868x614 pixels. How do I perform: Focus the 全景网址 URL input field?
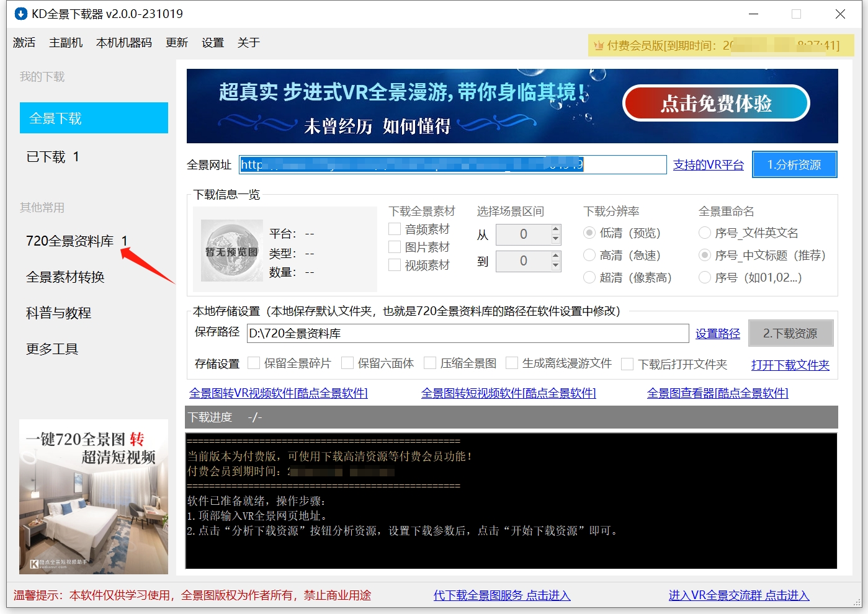coord(453,164)
